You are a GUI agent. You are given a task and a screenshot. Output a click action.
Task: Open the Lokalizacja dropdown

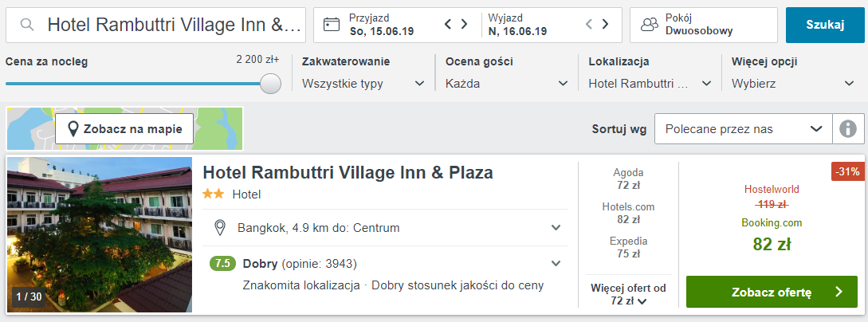pos(650,84)
